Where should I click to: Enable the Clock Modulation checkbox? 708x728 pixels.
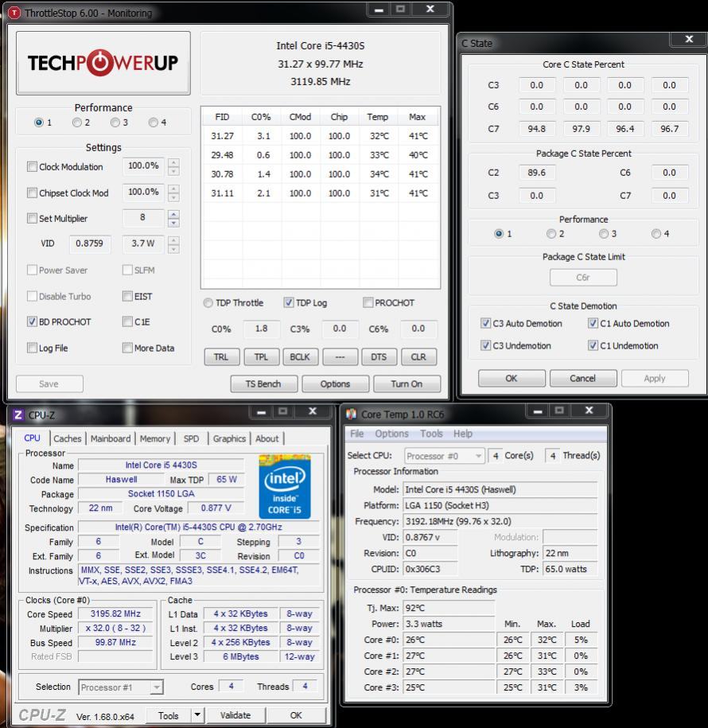pyautogui.click(x=32, y=166)
